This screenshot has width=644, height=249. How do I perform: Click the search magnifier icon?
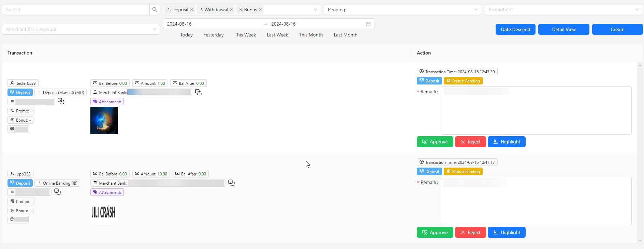(x=155, y=10)
